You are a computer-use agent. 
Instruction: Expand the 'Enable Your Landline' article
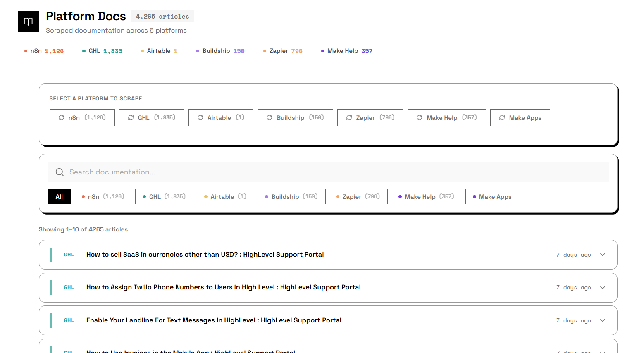click(603, 320)
